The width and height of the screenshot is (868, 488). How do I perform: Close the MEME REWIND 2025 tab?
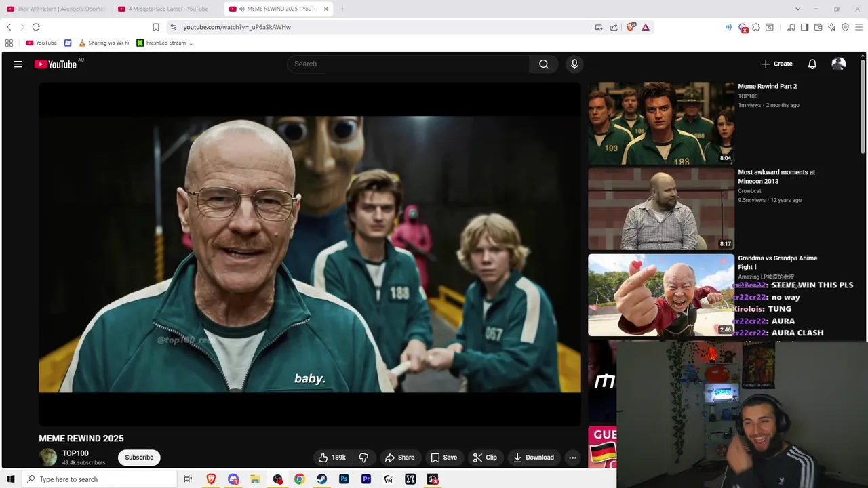[325, 9]
